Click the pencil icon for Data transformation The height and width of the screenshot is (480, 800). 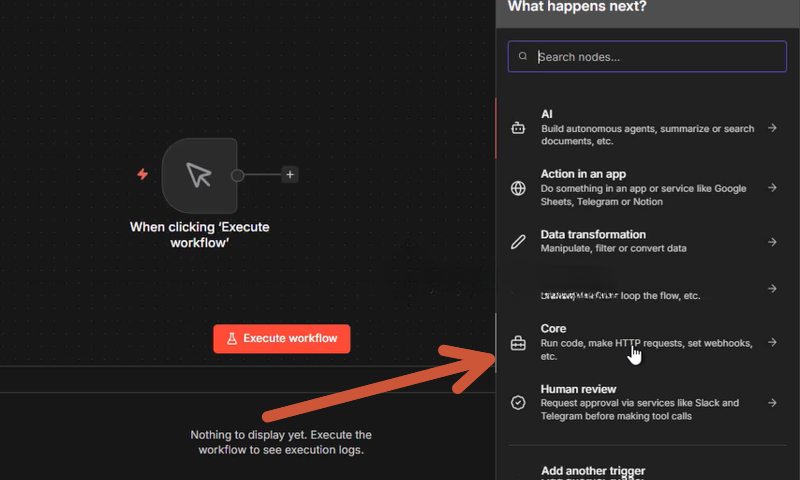(x=518, y=242)
